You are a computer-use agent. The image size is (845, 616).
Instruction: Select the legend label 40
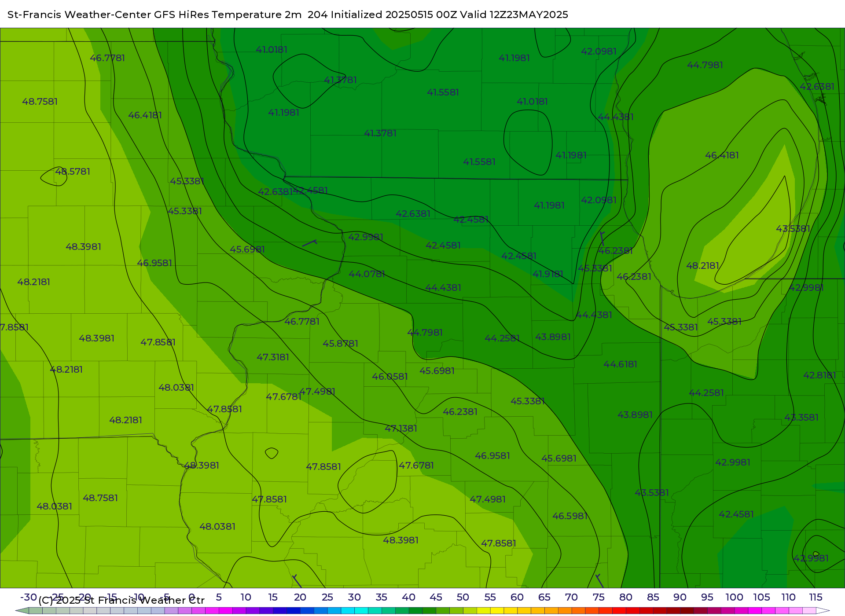click(409, 598)
